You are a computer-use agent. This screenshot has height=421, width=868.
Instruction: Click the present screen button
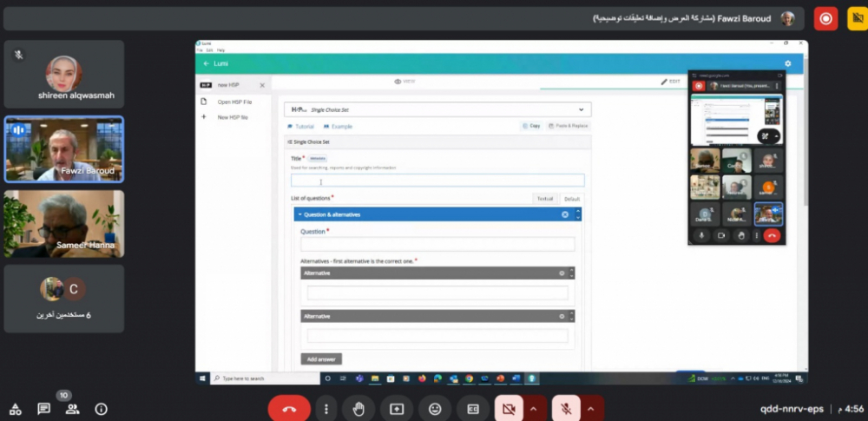point(397,409)
